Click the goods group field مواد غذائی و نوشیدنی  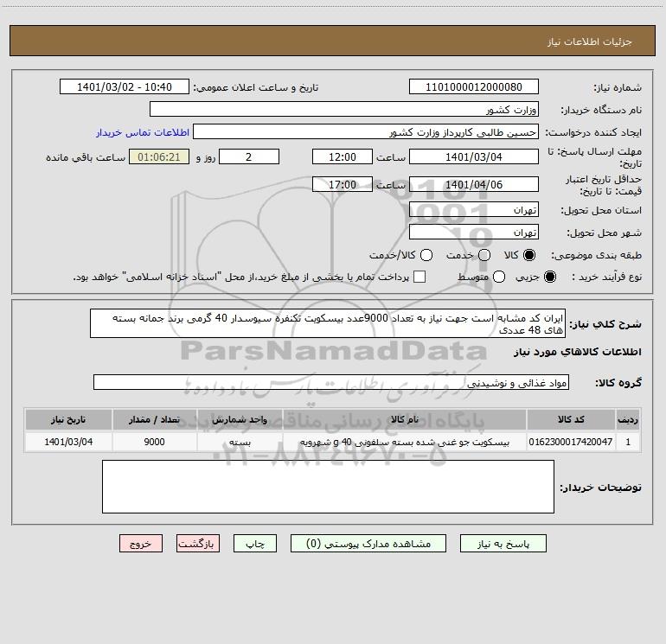331,382
